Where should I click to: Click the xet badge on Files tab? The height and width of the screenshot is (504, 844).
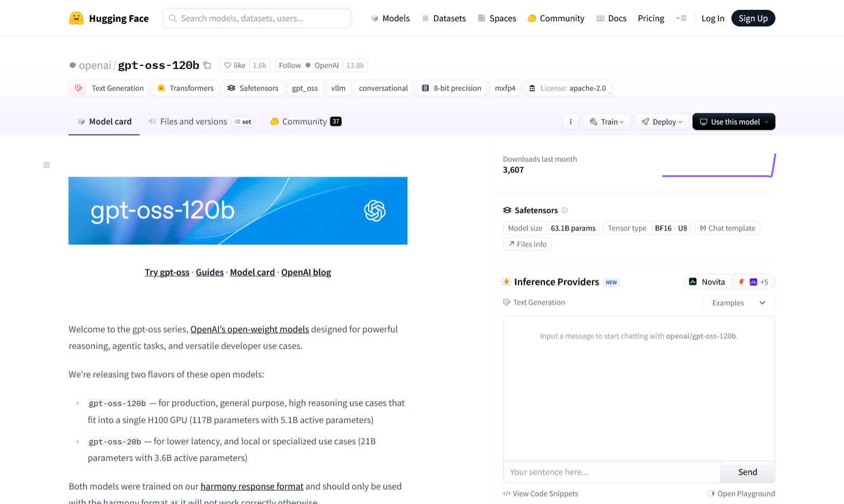click(243, 122)
